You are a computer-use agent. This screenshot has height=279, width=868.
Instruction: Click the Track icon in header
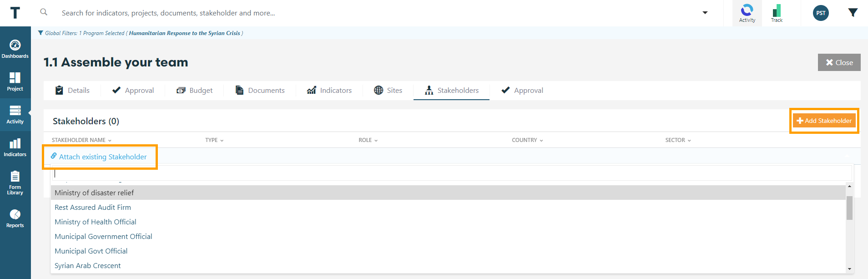pos(777,13)
